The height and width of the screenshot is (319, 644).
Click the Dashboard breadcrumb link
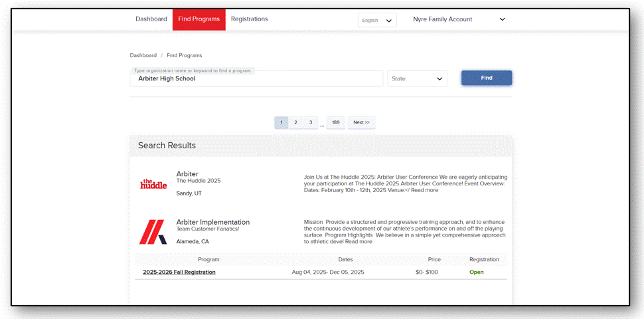143,55
